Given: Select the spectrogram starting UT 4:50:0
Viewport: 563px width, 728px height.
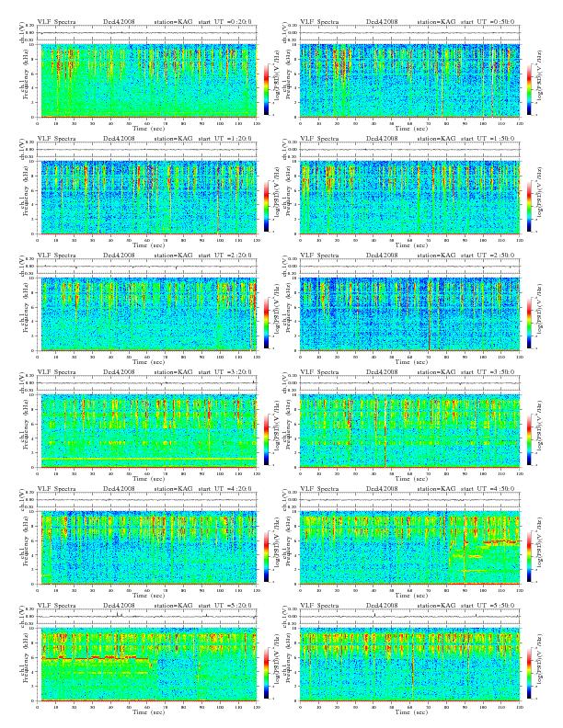Looking at the screenshot, I should 409,548.
